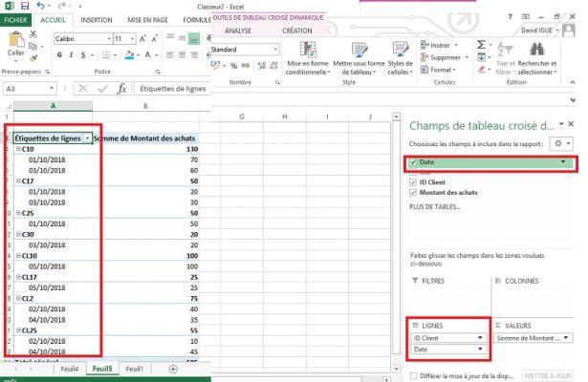Toggle the ID Client field checkbox
Screen dimensions: 588x382
tap(413, 182)
